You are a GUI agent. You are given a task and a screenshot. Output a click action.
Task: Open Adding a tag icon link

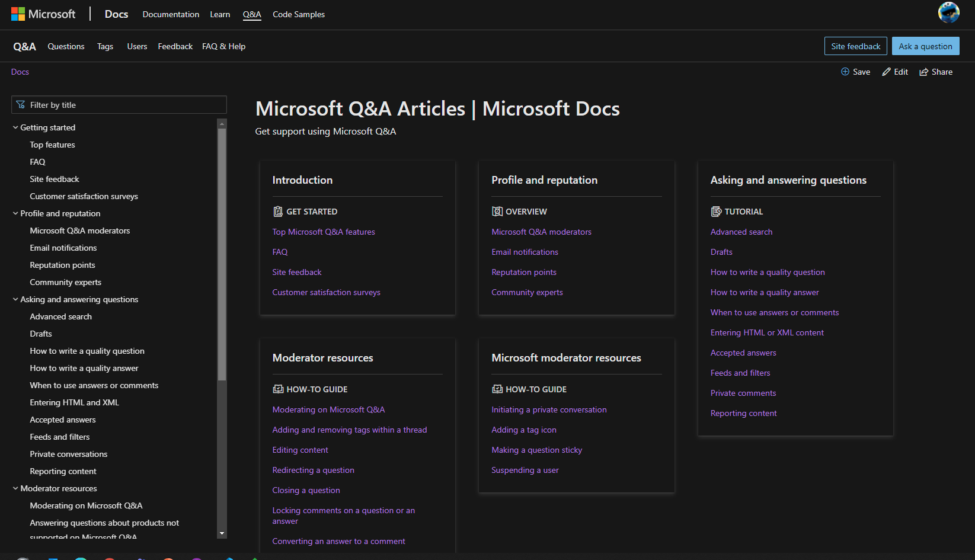(524, 430)
